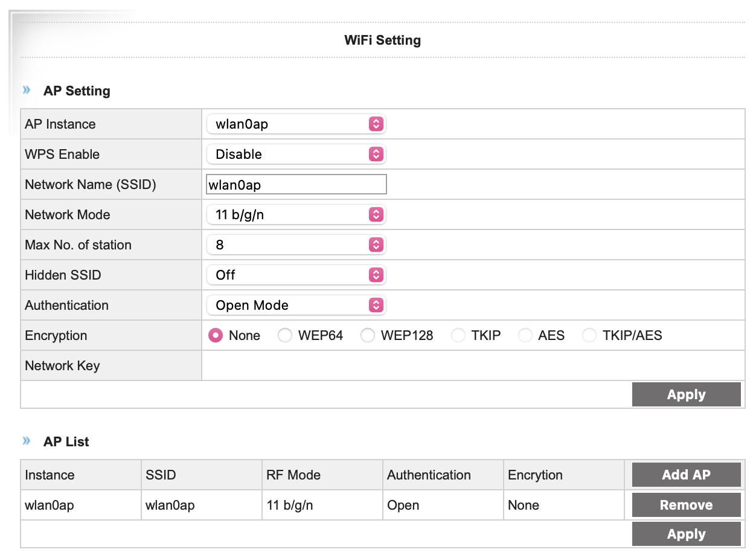Image resolution: width=756 pixels, height=558 pixels.
Task: Select None encryption radio button
Action: click(216, 336)
